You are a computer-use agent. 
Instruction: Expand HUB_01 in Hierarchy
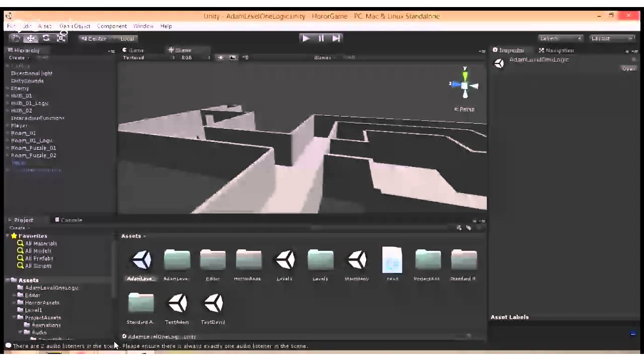click(x=8, y=96)
